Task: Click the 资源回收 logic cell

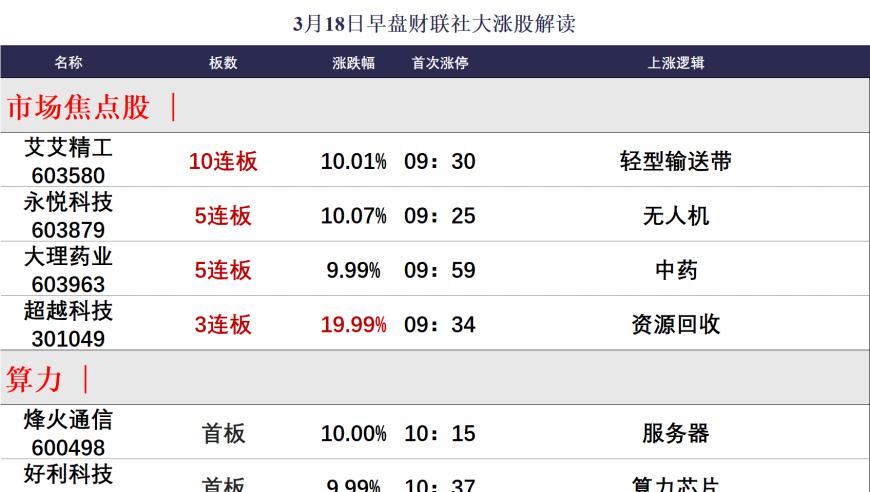Action: coord(676,324)
